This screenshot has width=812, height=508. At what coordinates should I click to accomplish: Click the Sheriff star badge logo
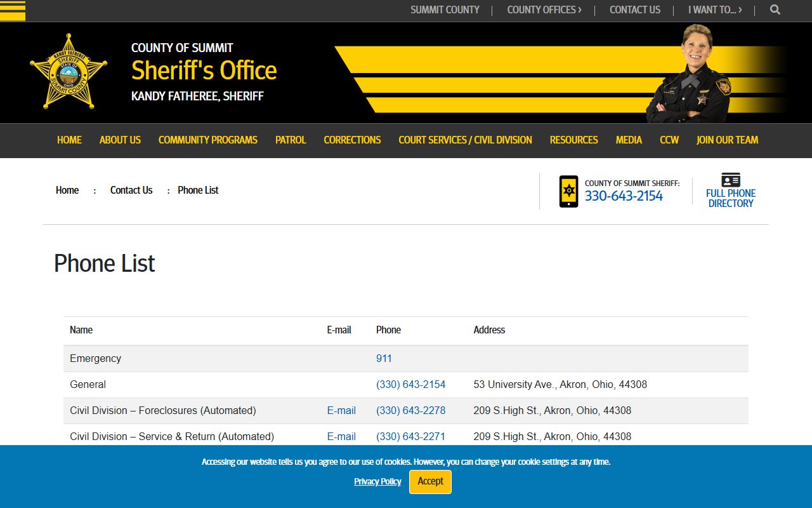(x=69, y=71)
